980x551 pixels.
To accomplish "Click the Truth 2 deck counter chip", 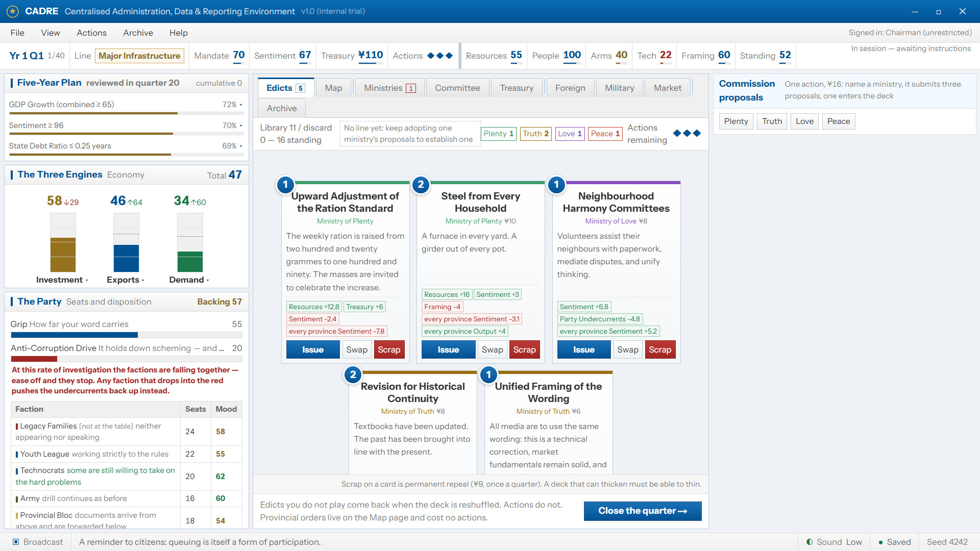I will click(x=535, y=134).
